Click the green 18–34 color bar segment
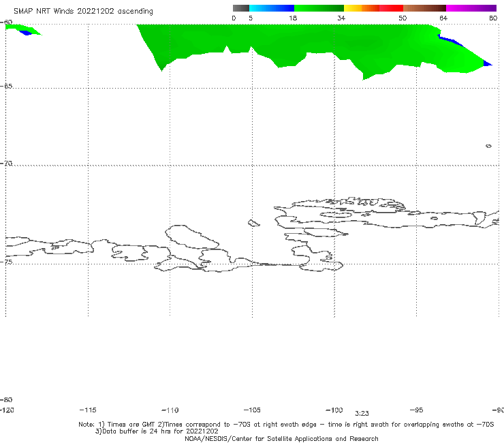 [319, 8]
